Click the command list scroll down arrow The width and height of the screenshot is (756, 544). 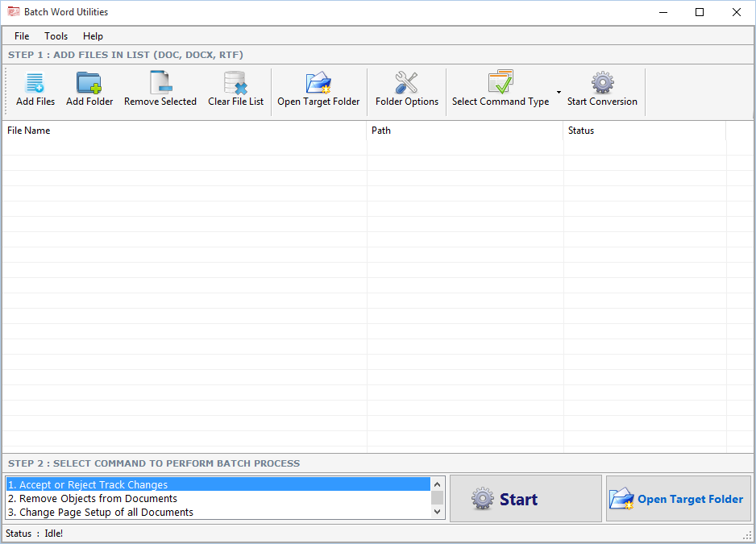[438, 512]
